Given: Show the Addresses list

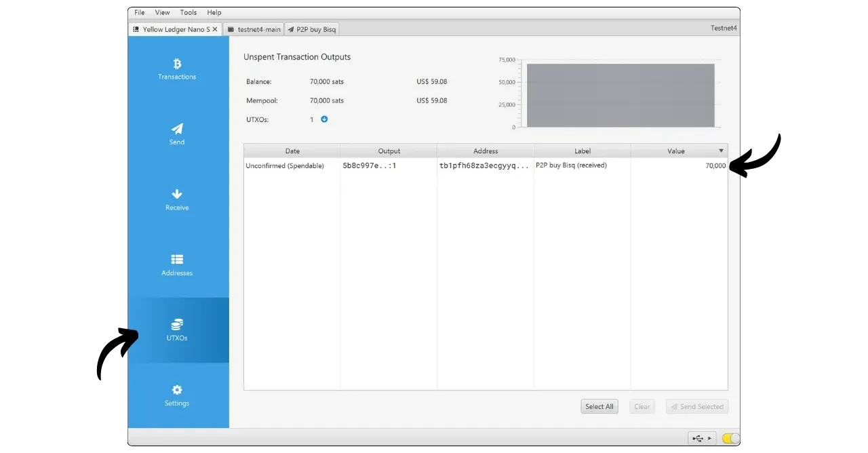Looking at the screenshot, I should (177, 264).
